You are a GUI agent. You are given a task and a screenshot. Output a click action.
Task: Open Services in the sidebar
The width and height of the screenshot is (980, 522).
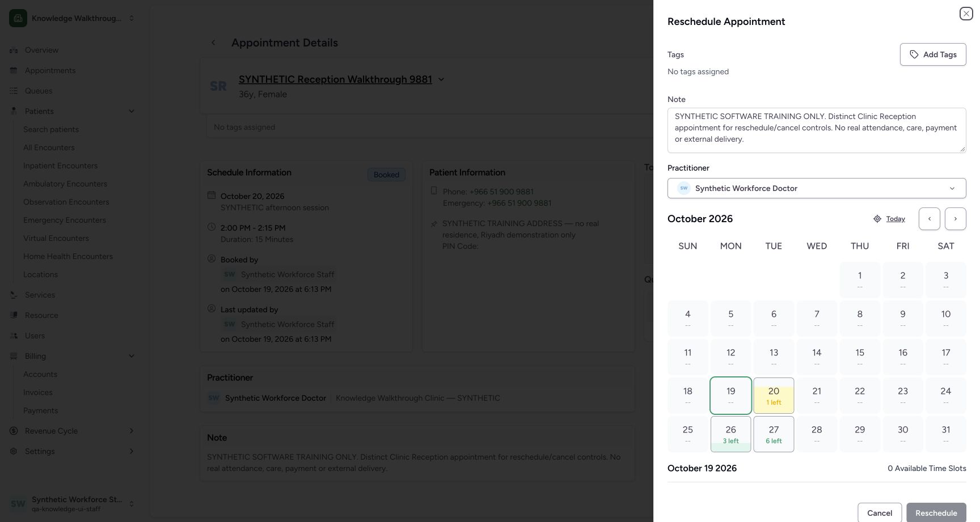pyautogui.click(x=40, y=295)
